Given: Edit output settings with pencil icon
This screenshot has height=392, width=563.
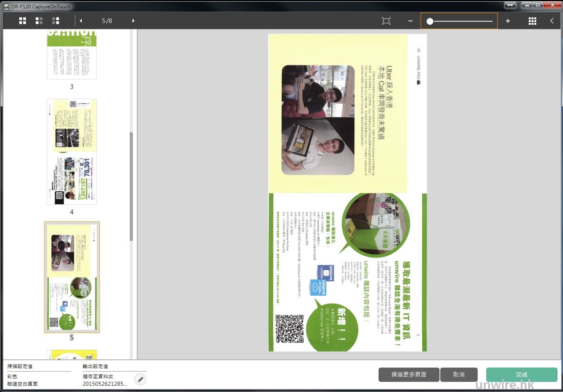Looking at the screenshot, I should [140, 379].
